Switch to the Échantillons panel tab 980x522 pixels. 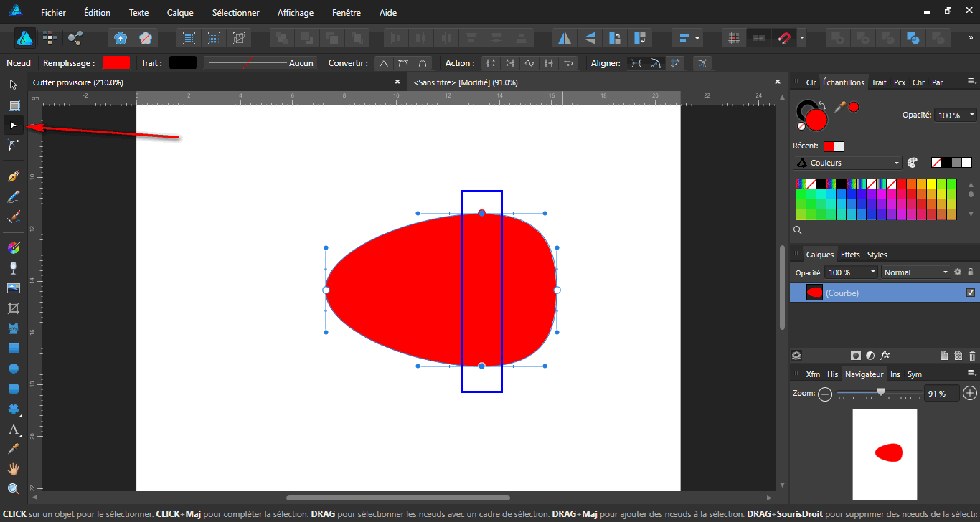[844, 82]
